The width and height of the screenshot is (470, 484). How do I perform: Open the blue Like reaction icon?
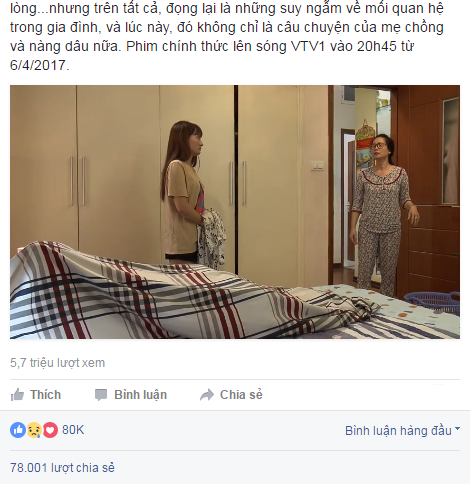coord(18,430)
